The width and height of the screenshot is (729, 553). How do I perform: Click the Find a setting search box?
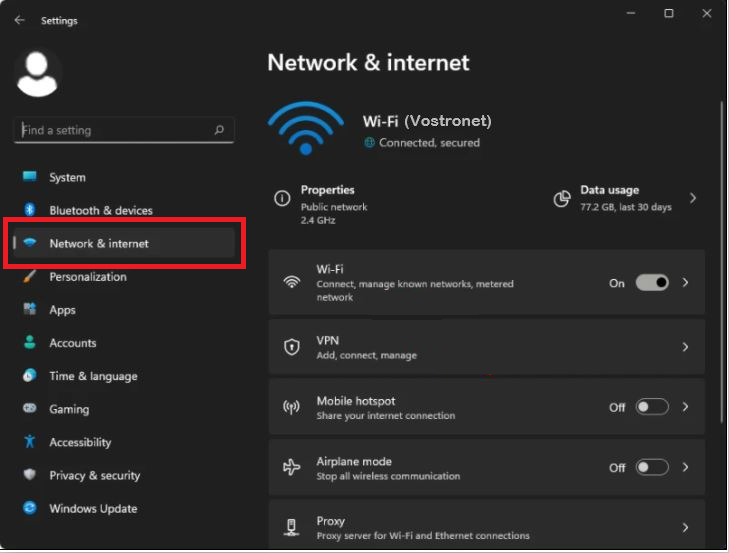(115, 130)
